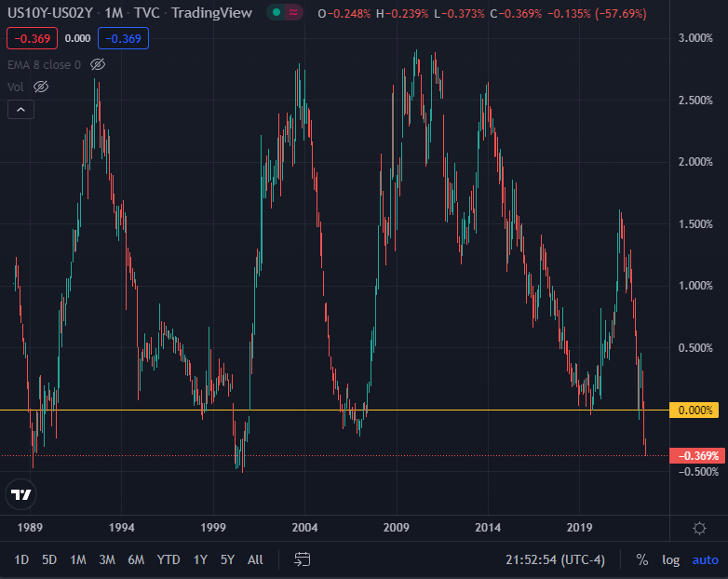
Task: Click the pink approximate data icon
Action: pyautogui.click(x=293, y=12)
